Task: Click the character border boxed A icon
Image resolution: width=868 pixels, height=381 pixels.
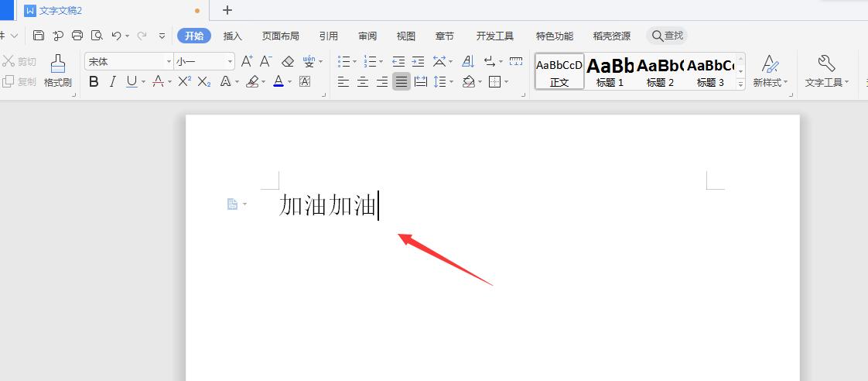Action: click(305, 82)
